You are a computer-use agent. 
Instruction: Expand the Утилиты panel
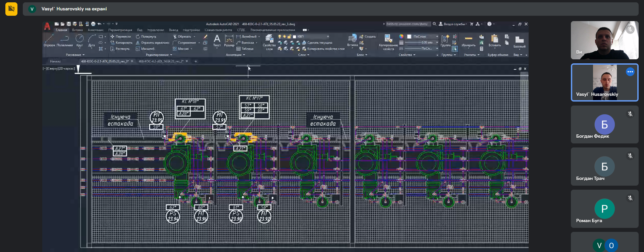(x=471, y=55)
